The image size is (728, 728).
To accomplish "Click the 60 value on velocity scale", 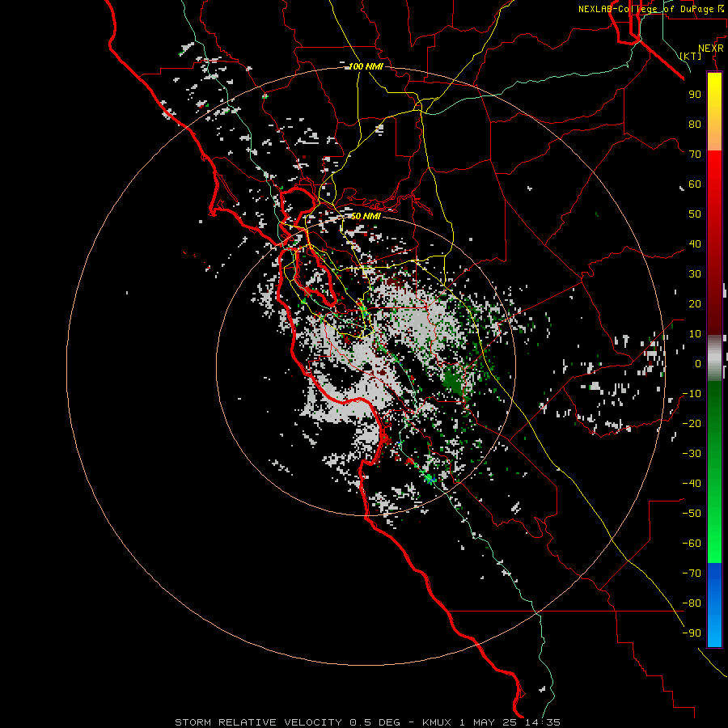I will [695, 184].
